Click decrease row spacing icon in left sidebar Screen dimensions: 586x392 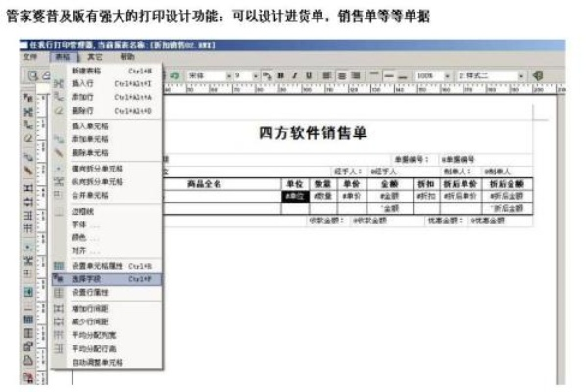[x=28, y=202]
